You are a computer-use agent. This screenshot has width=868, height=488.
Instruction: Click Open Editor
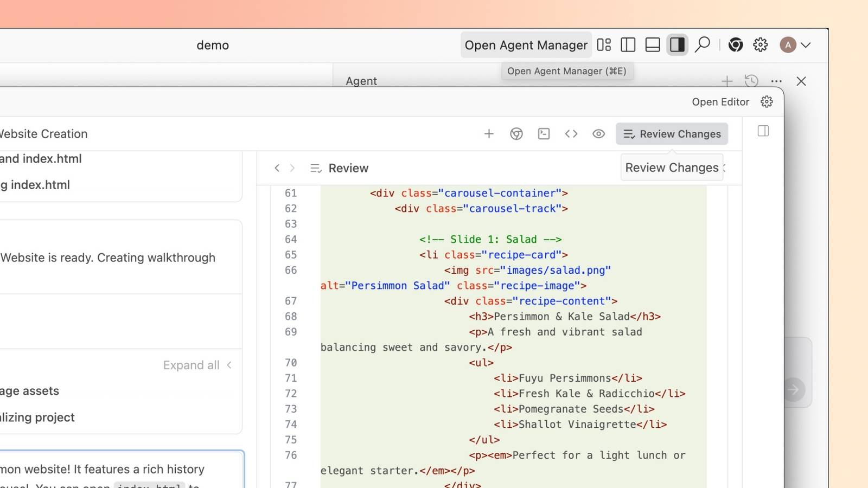pyautogui.click(x=720, y=101)
